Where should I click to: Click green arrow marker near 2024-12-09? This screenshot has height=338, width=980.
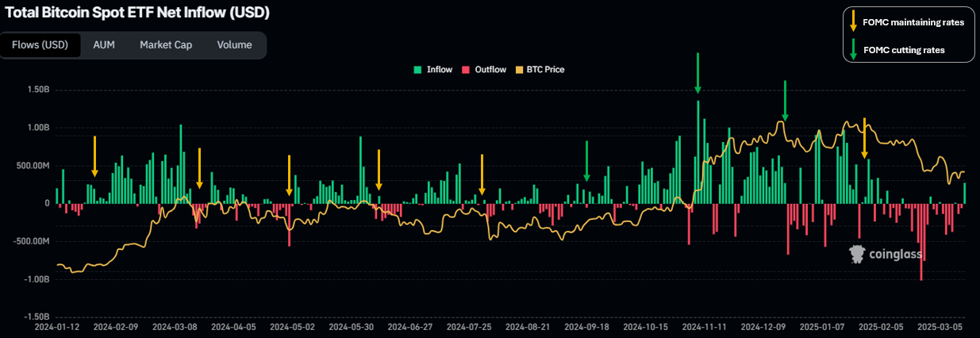[x=784, y=100]
